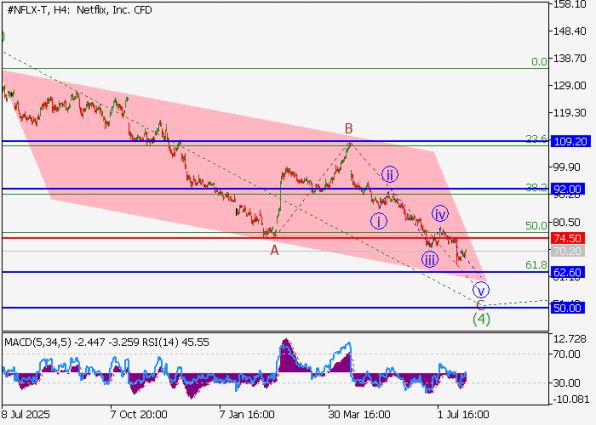Click the circled wave iv marker
The height and width of the screenshot is (425, 596).
(440, 214)
